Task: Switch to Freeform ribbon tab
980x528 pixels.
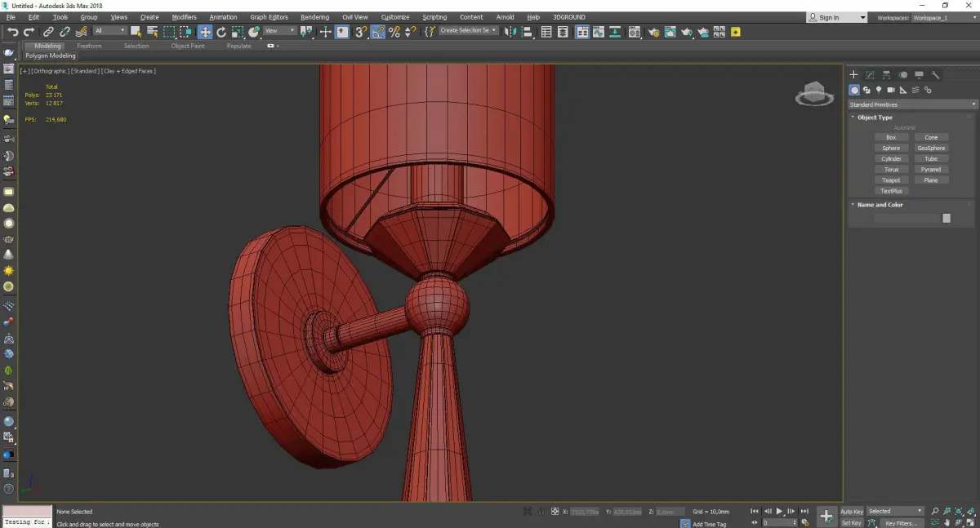Action: click(89, 46)
